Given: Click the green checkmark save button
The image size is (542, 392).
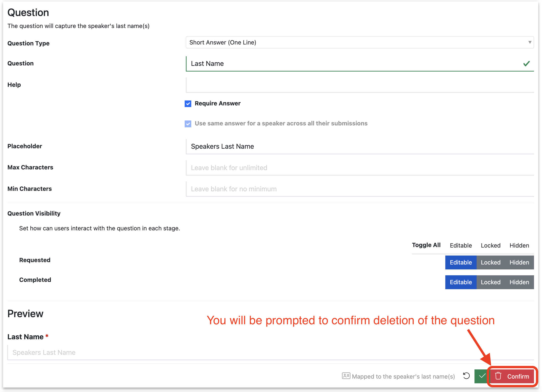Looking at the screenshot, I should click(482, 376).
